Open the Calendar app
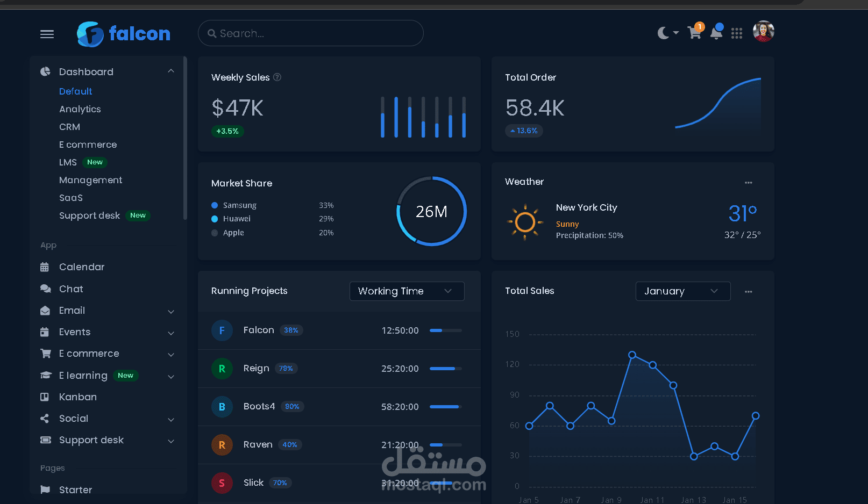 tap(81, 267)
